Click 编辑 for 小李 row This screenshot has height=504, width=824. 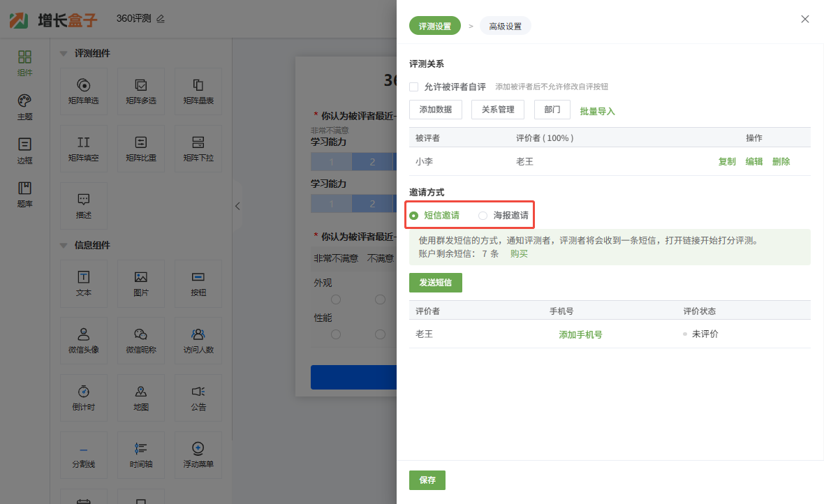[753, 161]
